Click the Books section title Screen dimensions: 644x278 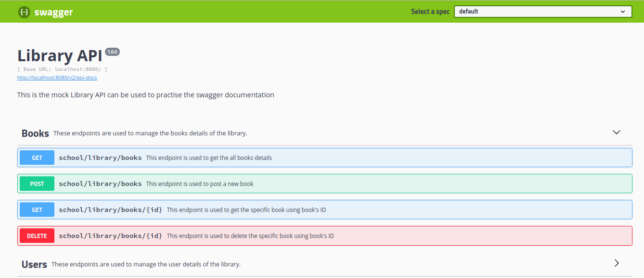[x=35, y=133]
